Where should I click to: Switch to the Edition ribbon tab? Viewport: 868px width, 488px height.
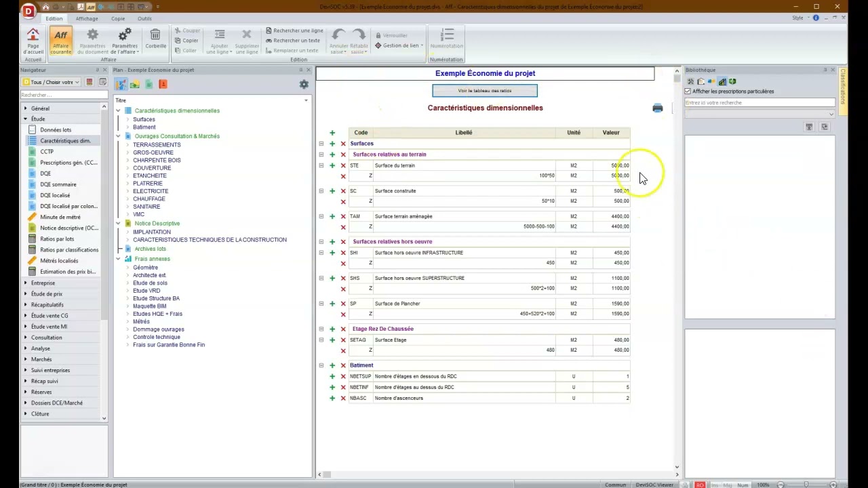[x=54, y=18]
